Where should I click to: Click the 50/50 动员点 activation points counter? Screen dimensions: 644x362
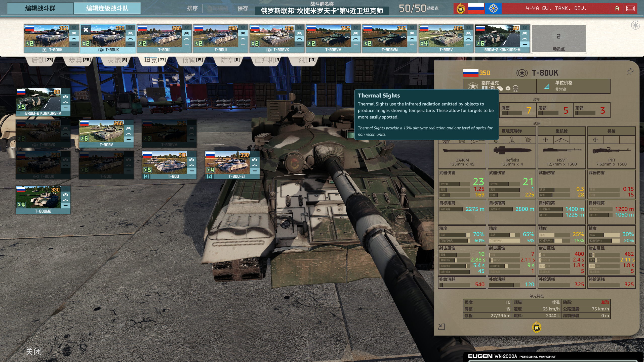click(x=419, y=9)
